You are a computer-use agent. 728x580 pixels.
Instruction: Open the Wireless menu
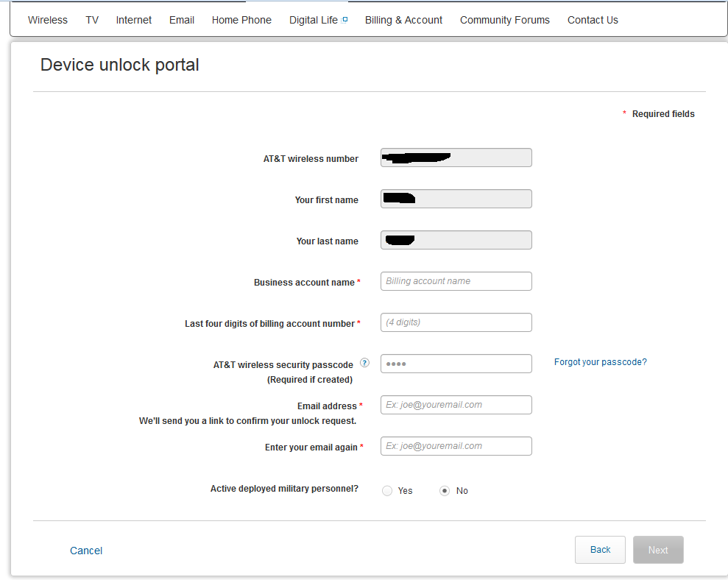(x=48, y=20)
